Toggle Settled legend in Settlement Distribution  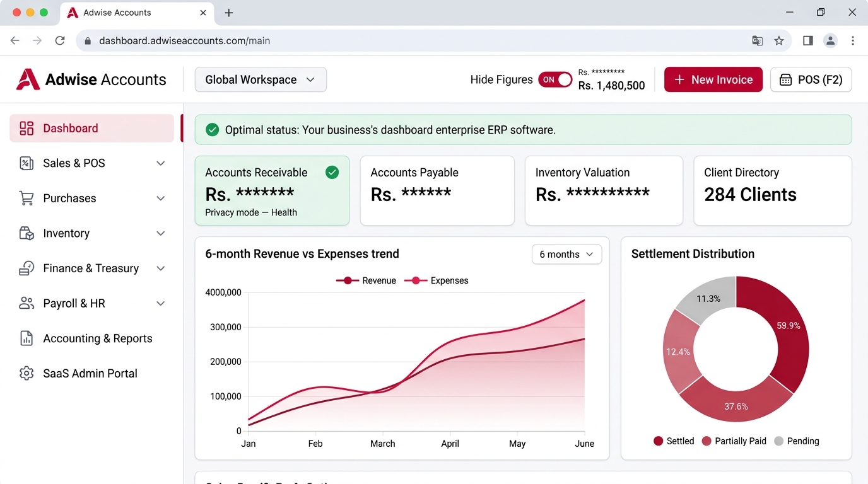pyautogui.click(x=674, y=441)
